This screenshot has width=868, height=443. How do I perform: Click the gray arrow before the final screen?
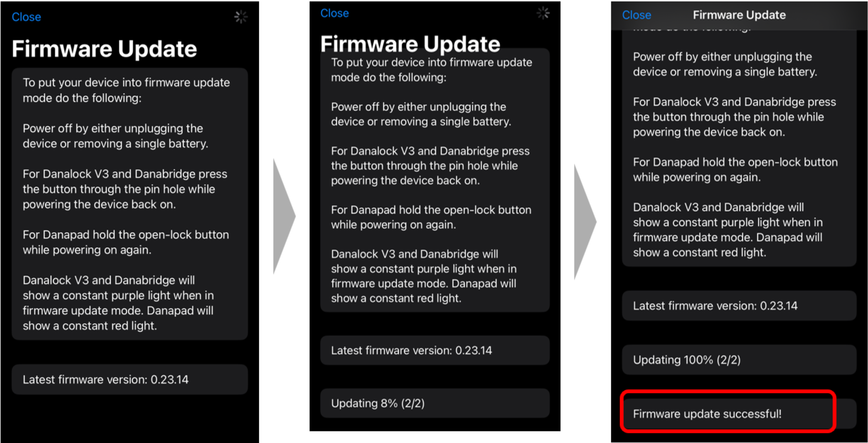(x=585, y=222)
